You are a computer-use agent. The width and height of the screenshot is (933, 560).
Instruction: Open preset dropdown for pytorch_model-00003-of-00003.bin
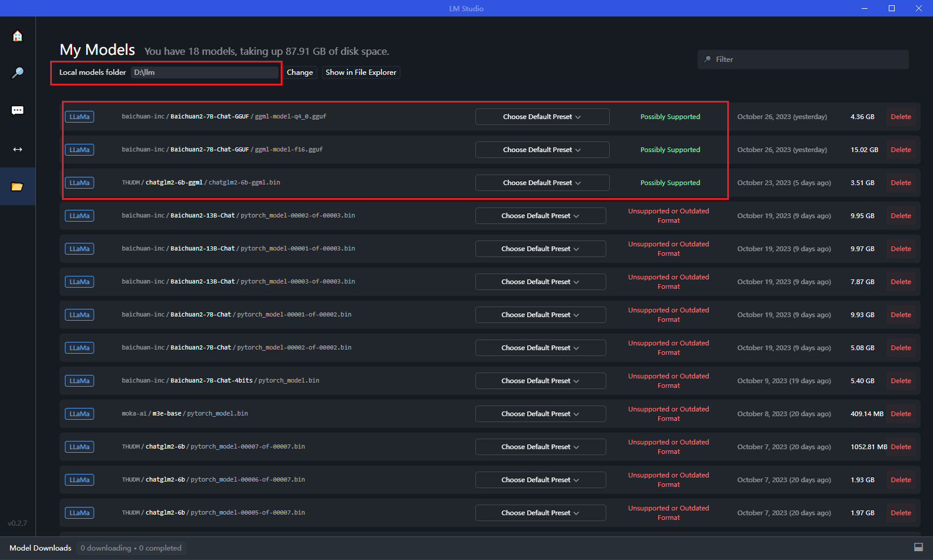pyautogui.click(x=540, y=282)
